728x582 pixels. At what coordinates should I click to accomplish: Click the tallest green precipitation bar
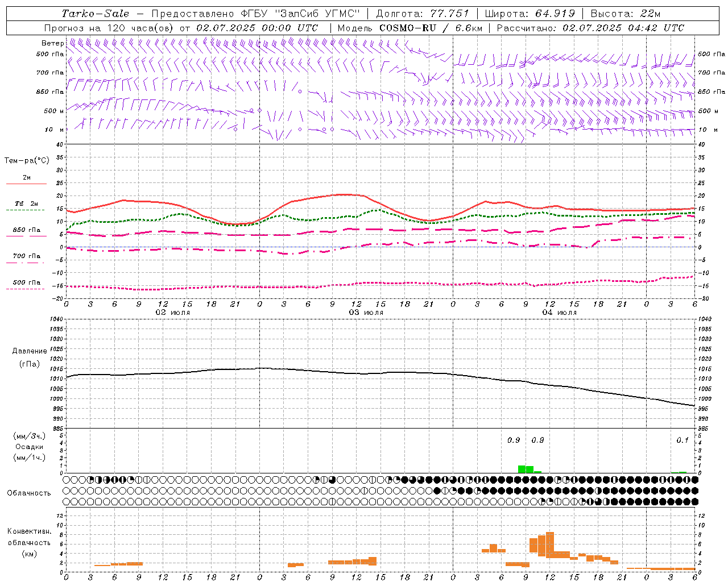click(x=522, y=469)
